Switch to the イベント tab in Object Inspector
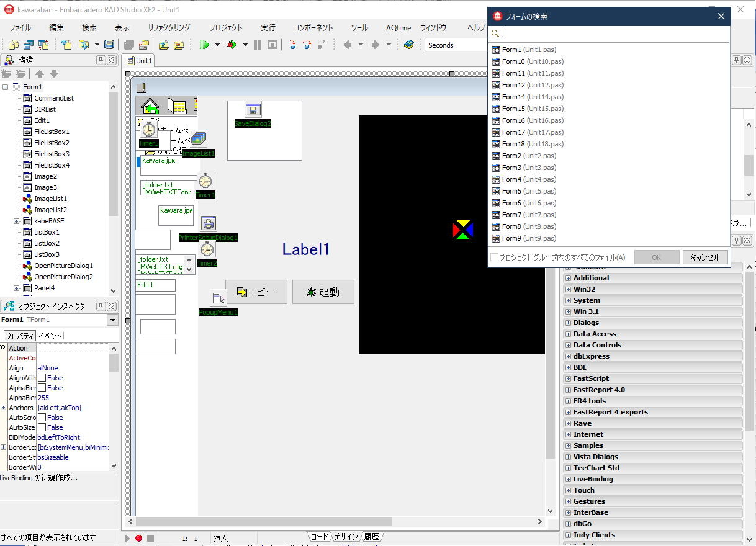Image resolution: width=756 pixels, height=546 pixels. 50,336
